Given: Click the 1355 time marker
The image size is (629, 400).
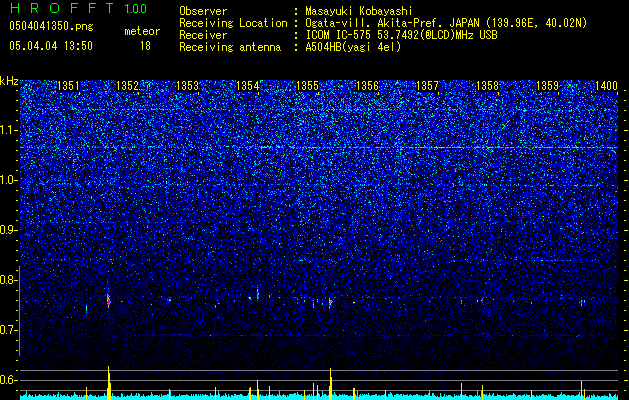Looking at the screenshot, I should pyautogui.click(x=307, y=86).
